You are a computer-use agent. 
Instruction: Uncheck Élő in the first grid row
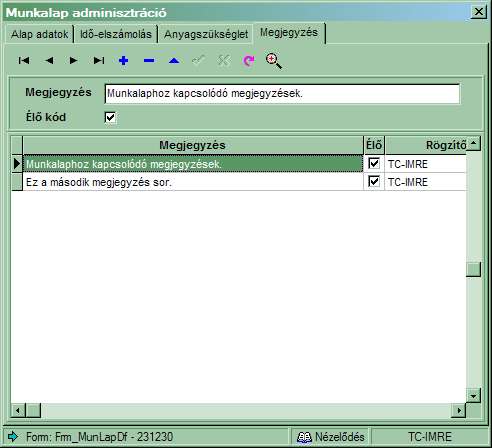pos(374,163)
